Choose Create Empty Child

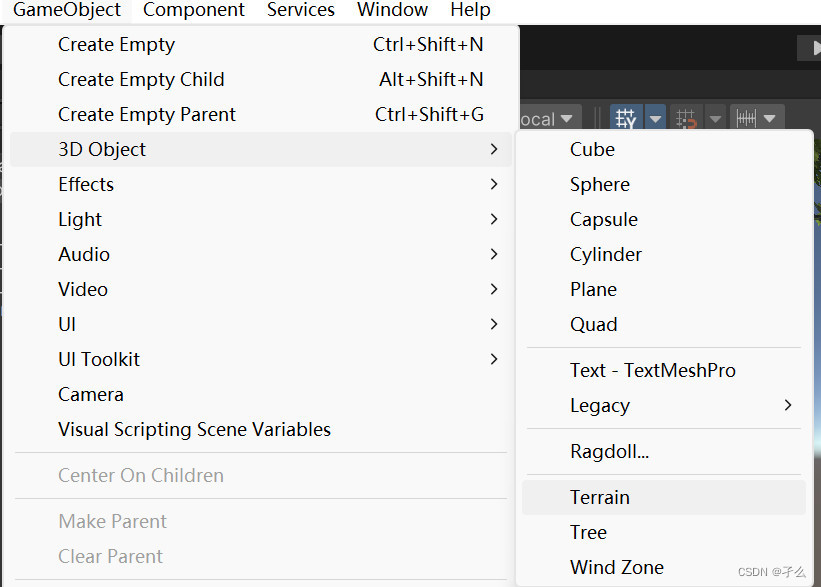click(261, 80)
